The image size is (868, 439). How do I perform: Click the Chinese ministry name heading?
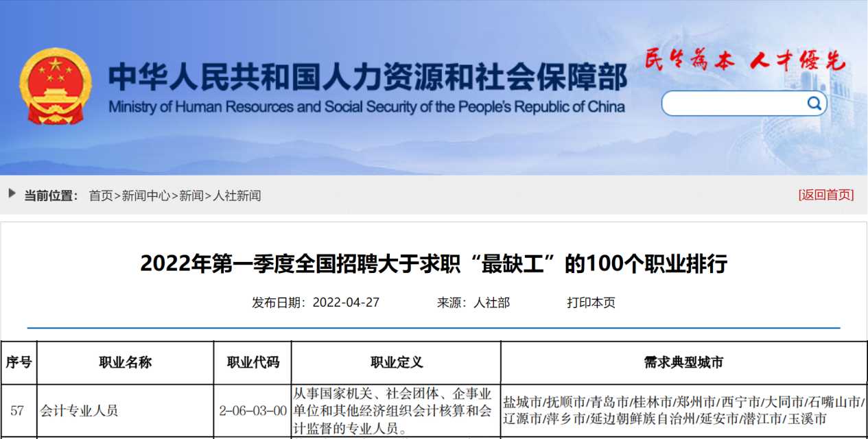tap(367, 77)
